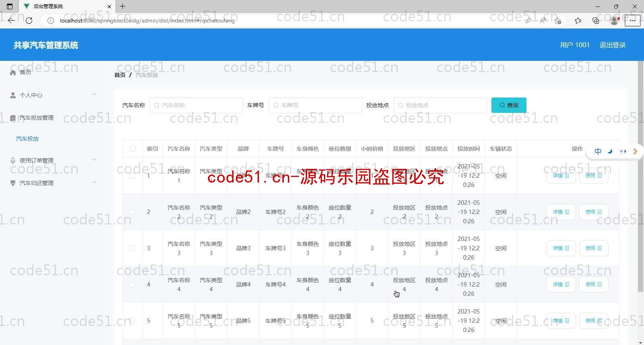
Task: Click the 首页 breadcrumb link
Action: pos(120,75)
